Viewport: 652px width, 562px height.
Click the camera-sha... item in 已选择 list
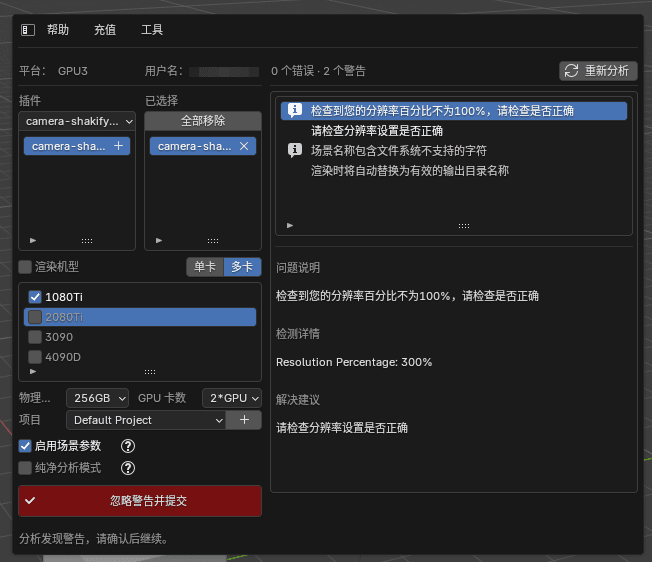[203, 146]
